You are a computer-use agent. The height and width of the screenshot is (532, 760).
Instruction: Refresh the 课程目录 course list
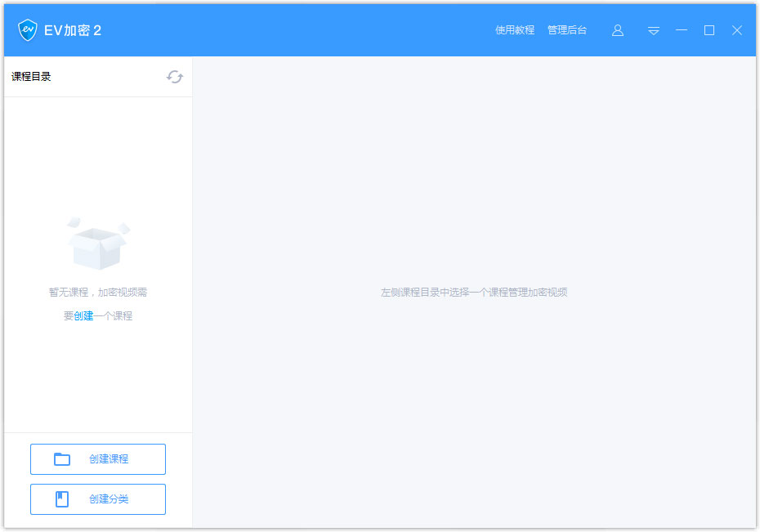point(174,75)
